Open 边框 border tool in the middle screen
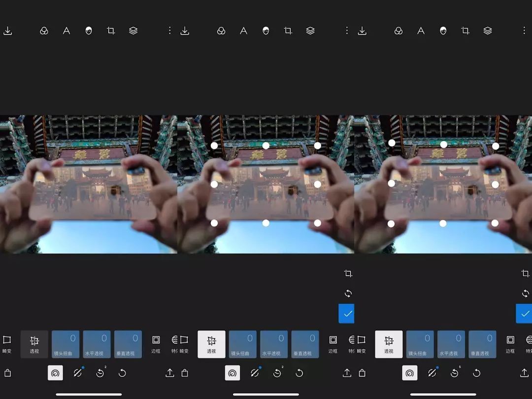This screenshot has width=532, height=399. [x=333, y=344]
